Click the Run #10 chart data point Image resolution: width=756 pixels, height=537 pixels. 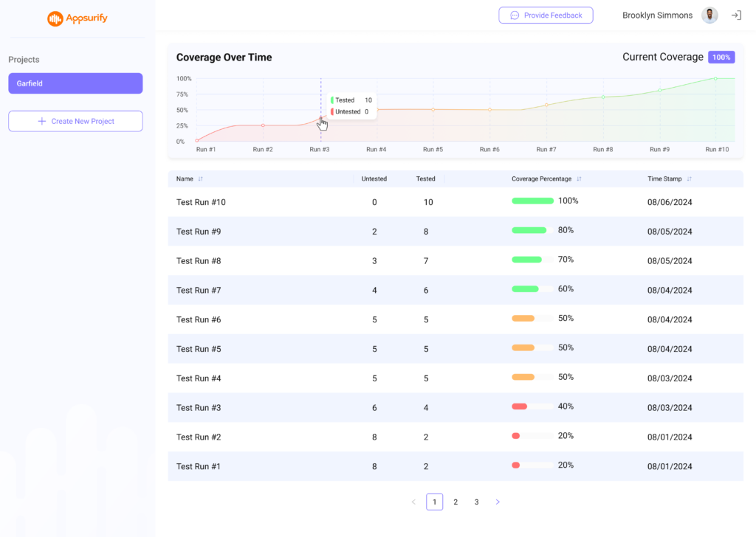click(715, 78)
